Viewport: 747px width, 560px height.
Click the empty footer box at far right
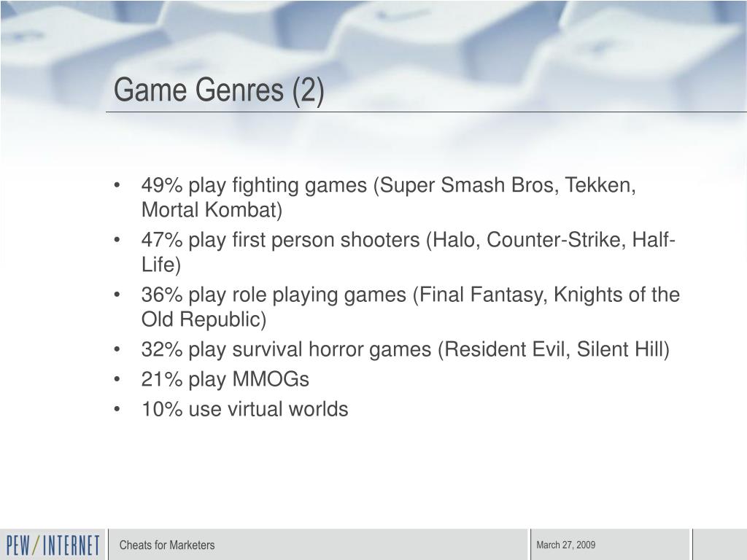(720, 544)
